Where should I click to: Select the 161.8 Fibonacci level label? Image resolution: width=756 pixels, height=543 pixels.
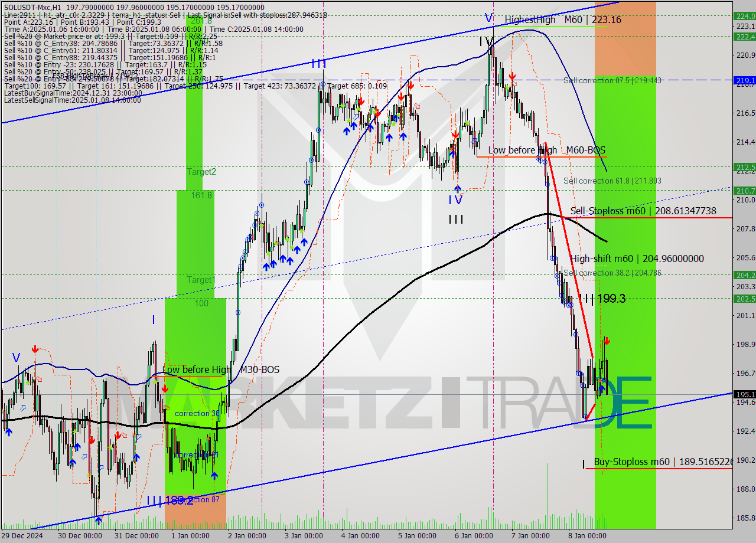[x=201, y=195]
